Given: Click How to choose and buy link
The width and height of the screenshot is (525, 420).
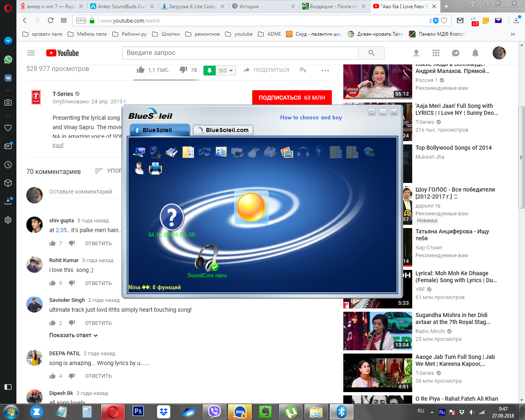Looking at the screenshot, I should click(x=311, y=117).
